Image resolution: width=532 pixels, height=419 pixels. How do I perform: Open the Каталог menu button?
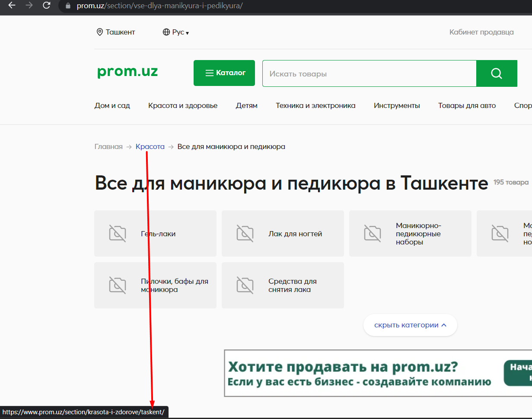[224, 73]
